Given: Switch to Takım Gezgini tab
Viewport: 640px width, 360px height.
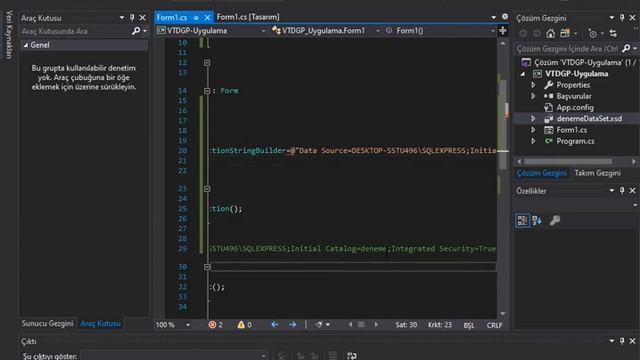Looking at the screenshot, I should pos(598,173).
